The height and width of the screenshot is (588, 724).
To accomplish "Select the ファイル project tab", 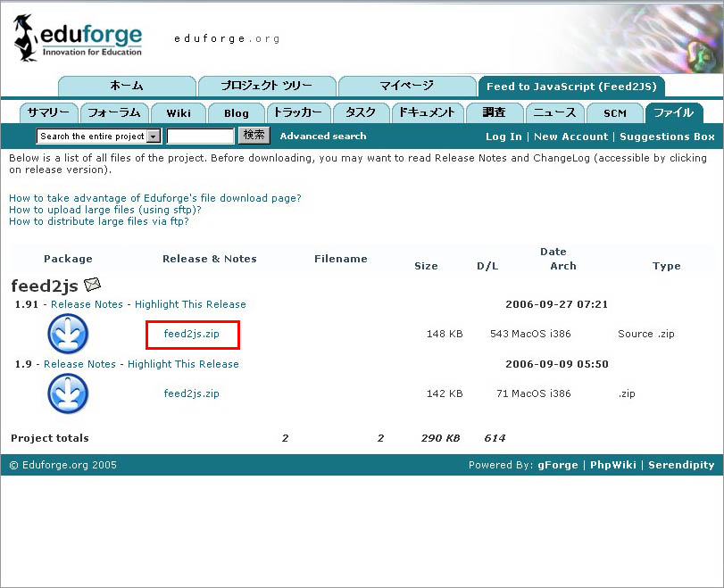I will [674, 112].
